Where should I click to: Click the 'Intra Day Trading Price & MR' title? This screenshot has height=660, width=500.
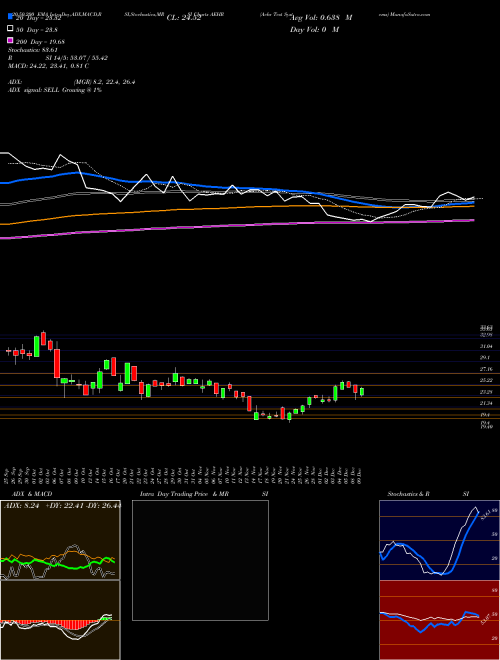point(184,494)
